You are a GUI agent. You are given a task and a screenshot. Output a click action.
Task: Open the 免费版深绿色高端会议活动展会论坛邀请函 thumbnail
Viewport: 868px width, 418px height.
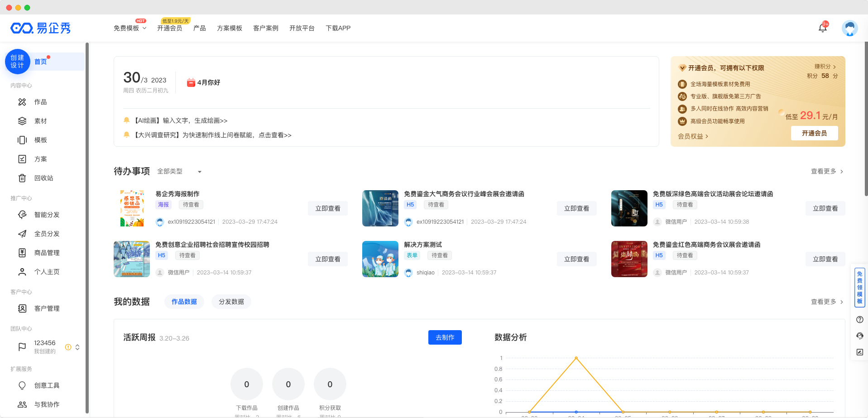coord(629,208)
